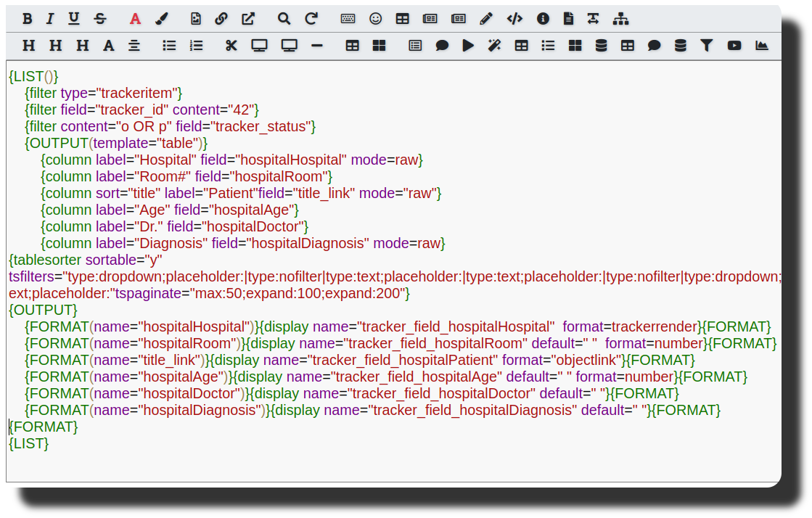Click the FORMAT(name="title_link") line
Viewport: 812px width, 518px height.
[x=360, y=360]
